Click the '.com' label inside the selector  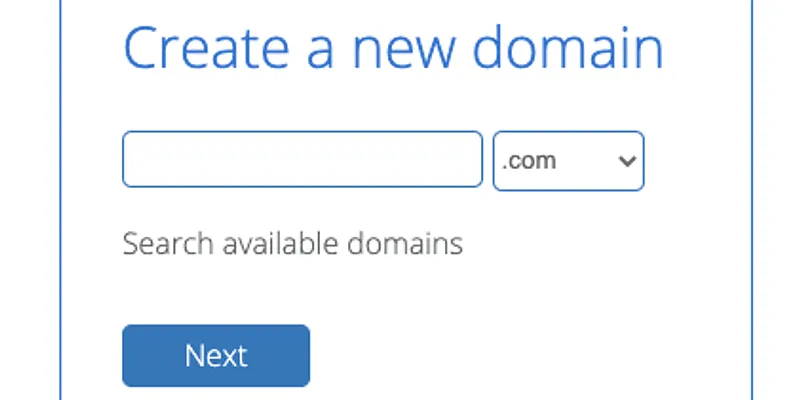pos(529,161)
